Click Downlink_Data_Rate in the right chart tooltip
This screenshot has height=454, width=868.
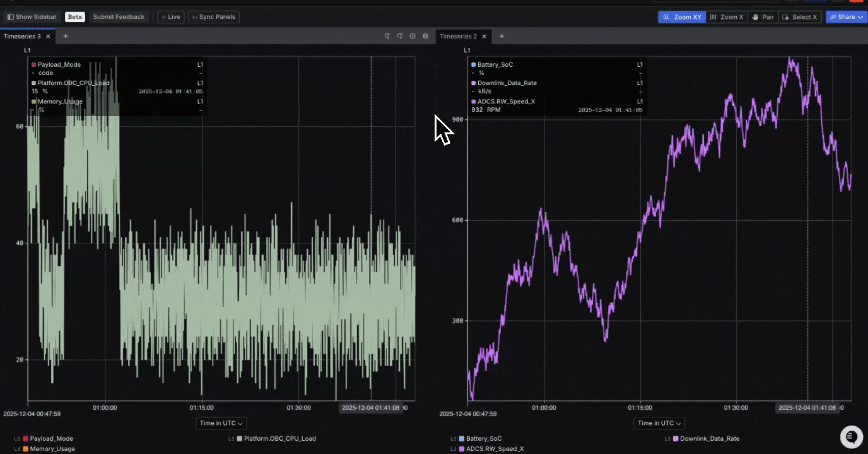pyautogui.click(x=507, y=83)
